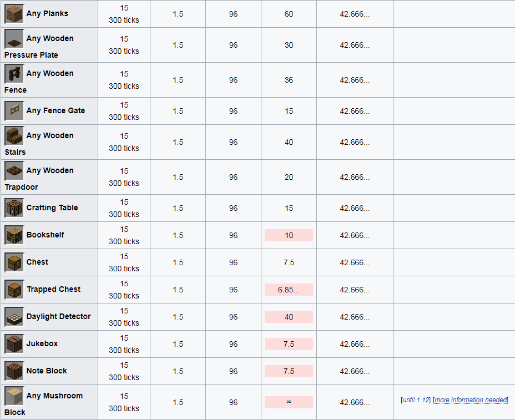Screen dimensions: 515x420
Task: Click the Bookshelf block icon
Action: click(x=14, y=235)
